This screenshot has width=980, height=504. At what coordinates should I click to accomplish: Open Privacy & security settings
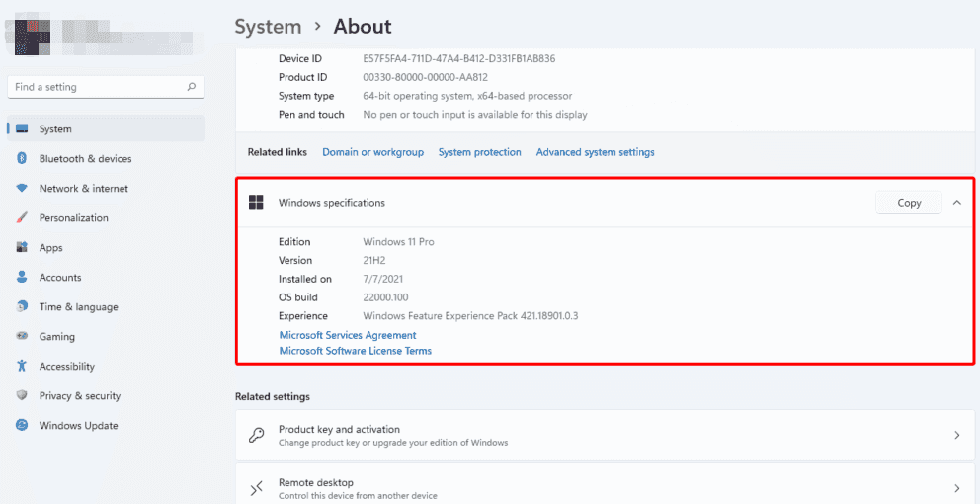click(x=107, y=396)
